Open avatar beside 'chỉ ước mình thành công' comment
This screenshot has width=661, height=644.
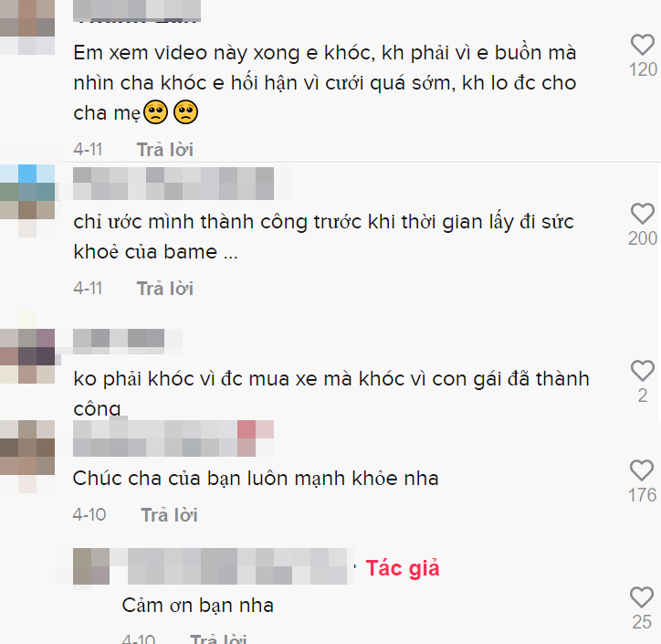click(27, 201)
